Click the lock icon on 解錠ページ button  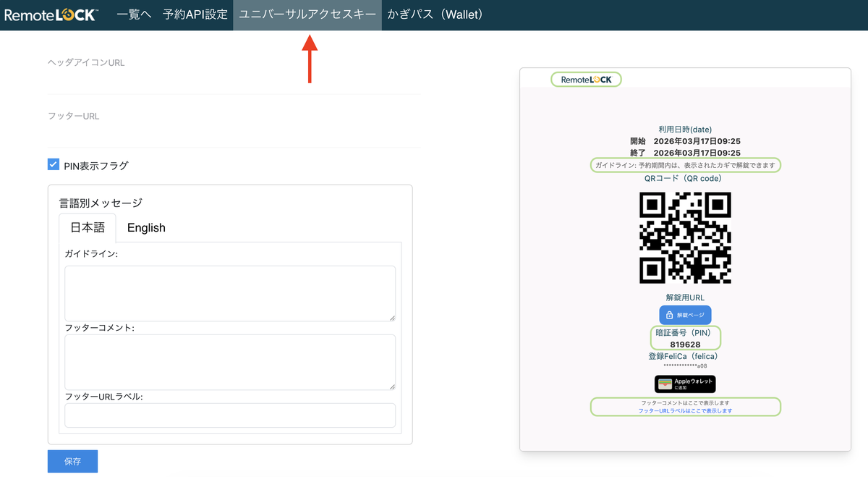click(x=669, y=315)
